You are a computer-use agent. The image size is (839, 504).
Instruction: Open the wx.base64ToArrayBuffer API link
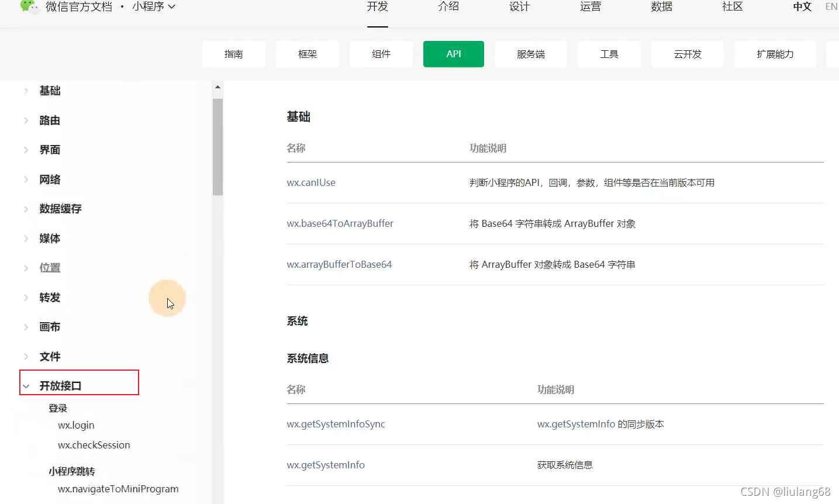pos(340,223)
